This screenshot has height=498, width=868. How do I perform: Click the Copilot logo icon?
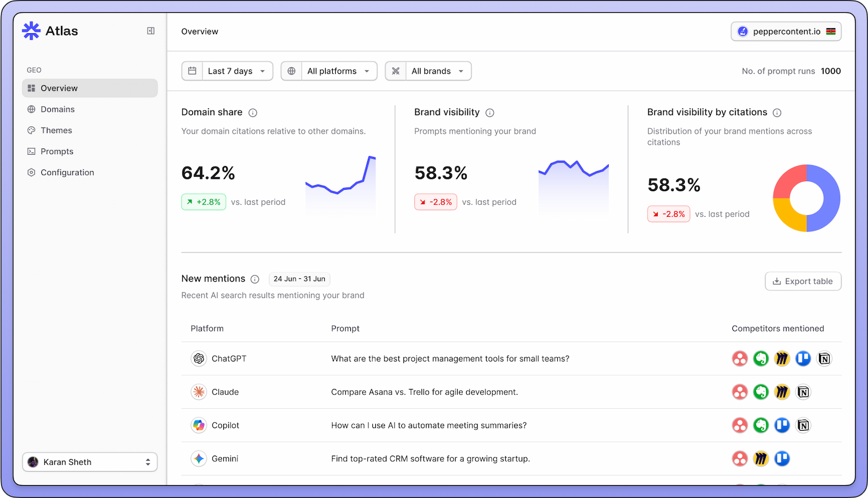click(x=199, y=425)
